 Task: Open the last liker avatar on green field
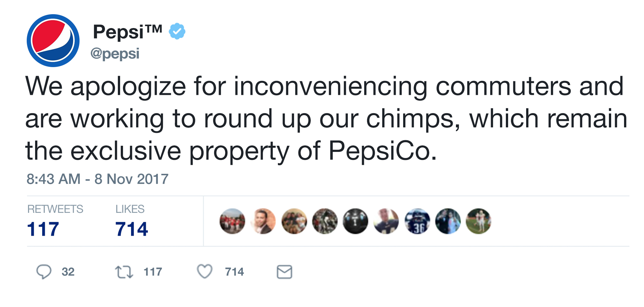tap(478, 221)
